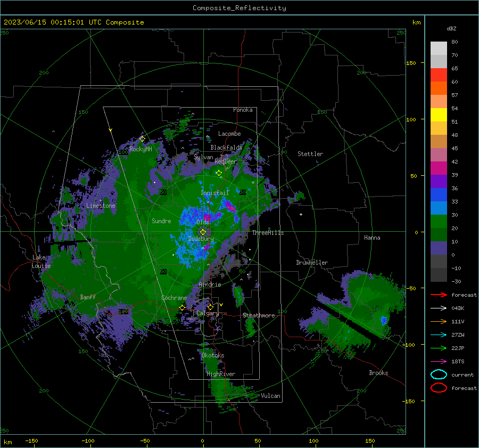The width and height of the screenshot is (479, 448).
Task: Click the Okotoks town label
Action: pyautogui.click(x=213, y=355)
